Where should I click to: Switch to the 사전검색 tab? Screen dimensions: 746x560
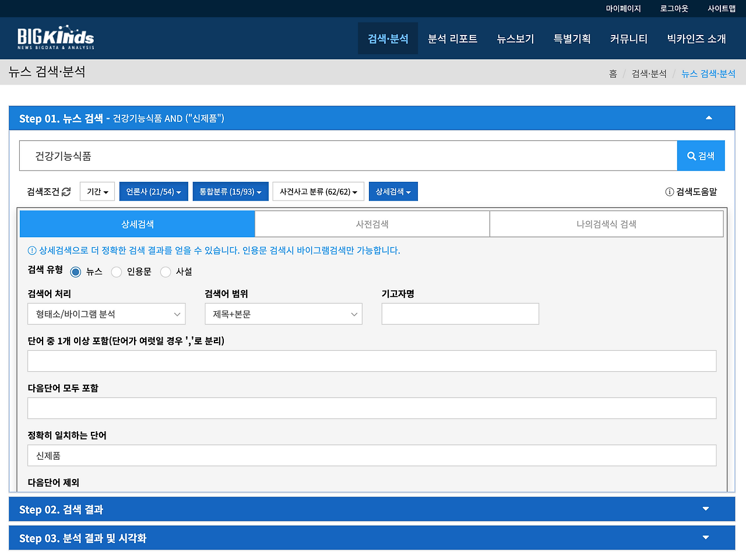(x=372, y=224)
